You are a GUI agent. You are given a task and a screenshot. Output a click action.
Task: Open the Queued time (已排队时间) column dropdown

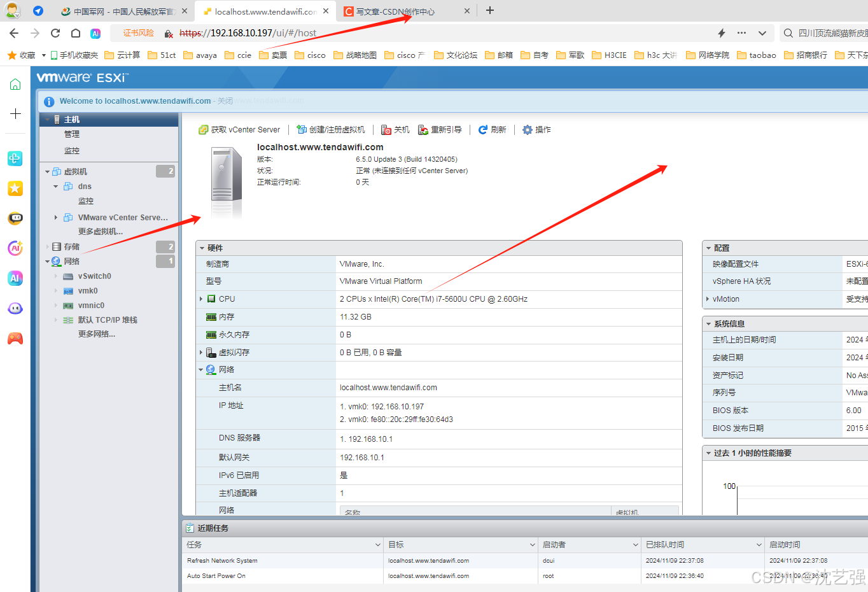coord(759,545)
